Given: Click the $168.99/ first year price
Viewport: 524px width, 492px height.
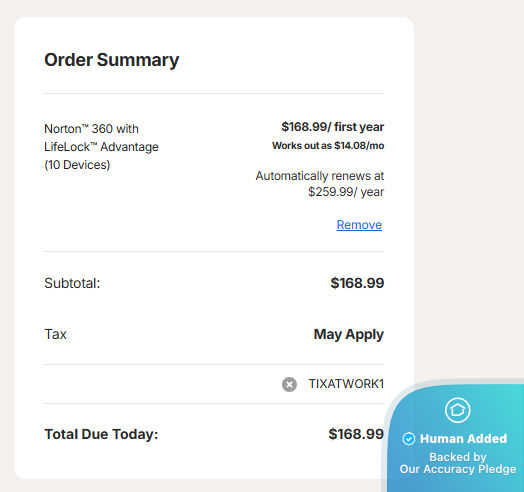Looking at the screenshot, I should [333, 127].
